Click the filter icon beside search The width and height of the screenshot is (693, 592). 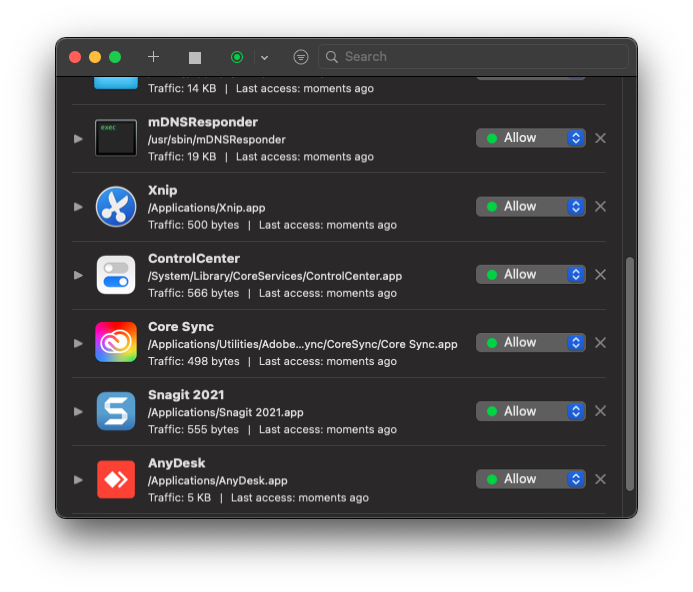click(x=301, y=57)
